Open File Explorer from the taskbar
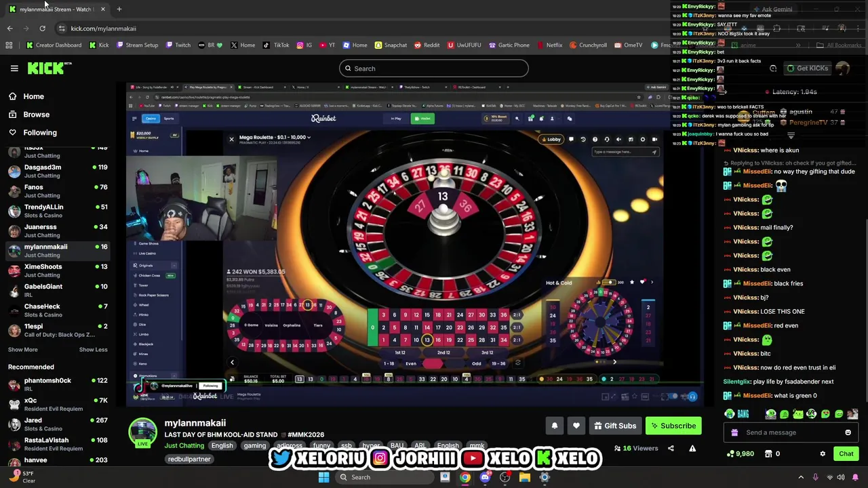Screen dimensions: 868x488 tap(524, 477)
